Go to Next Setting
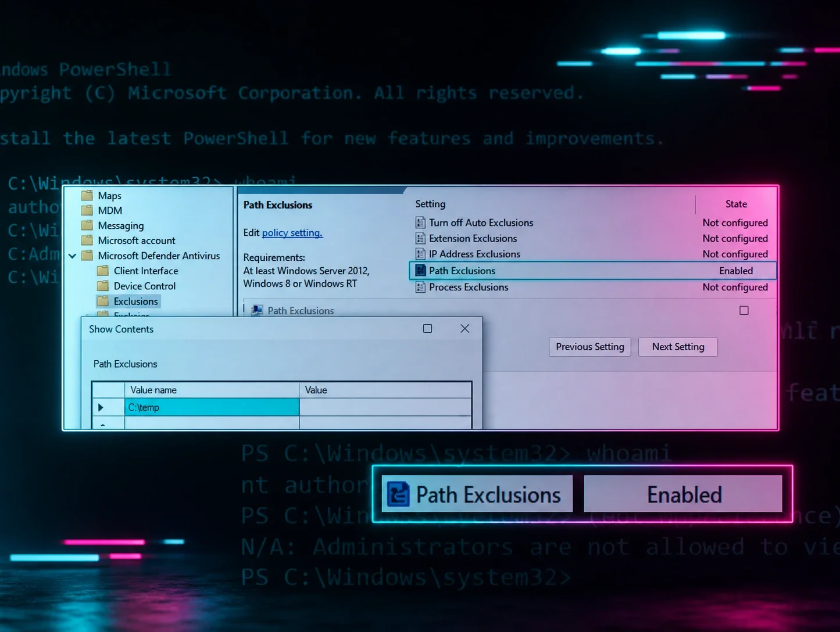 678,347
